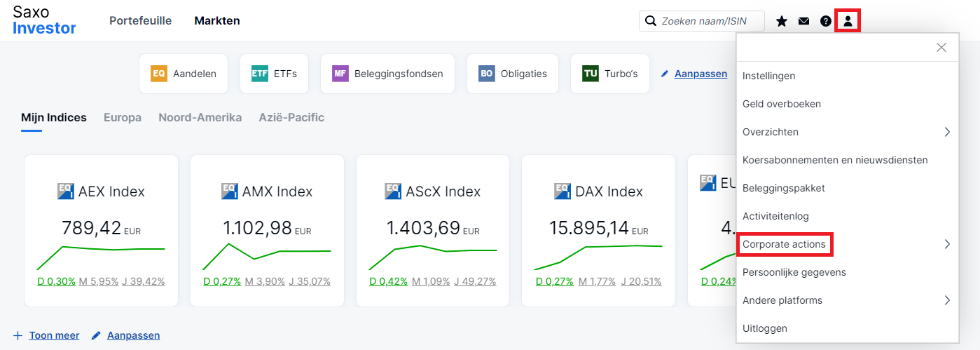Select the Noord-Amerika tab
This screenshot has width=980, height=350.
click(x=200, y=118)
